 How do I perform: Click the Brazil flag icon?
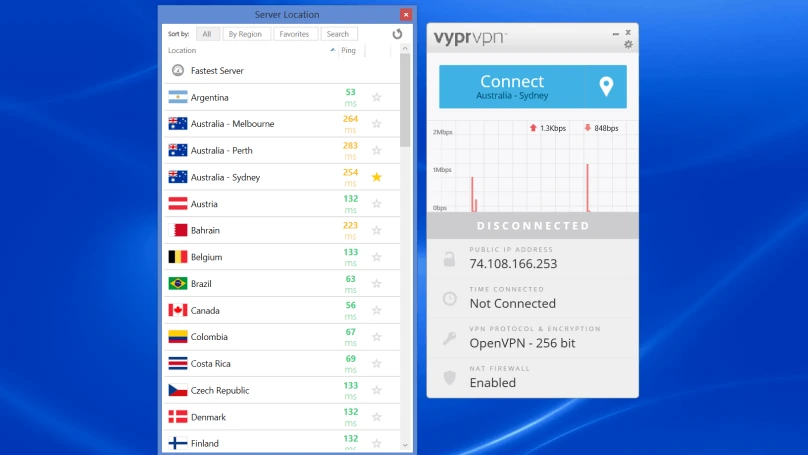click(178, 283)
